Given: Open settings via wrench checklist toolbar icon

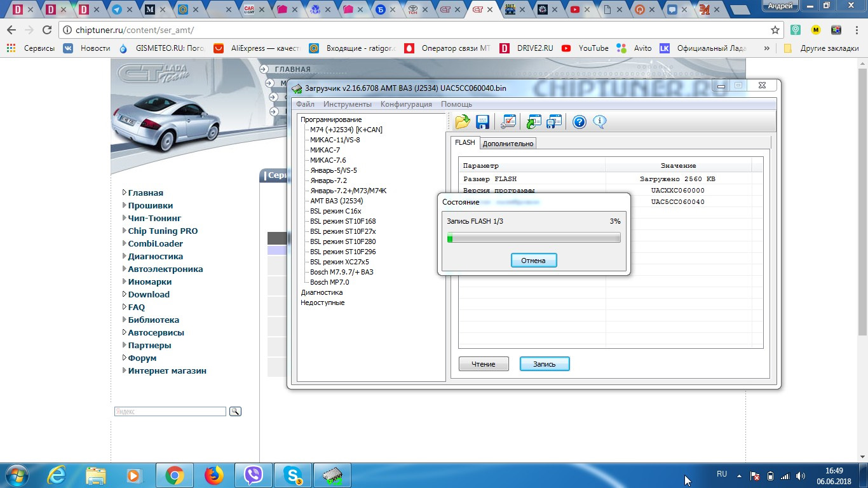Looking at the screenshot, I should tap(508, 121).
